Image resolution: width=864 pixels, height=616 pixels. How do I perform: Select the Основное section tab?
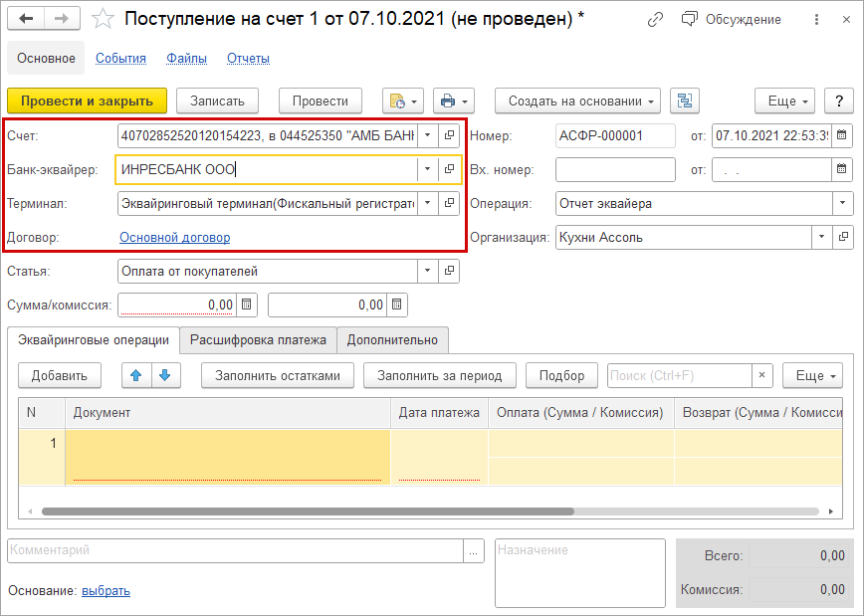[x=46, y=58]
